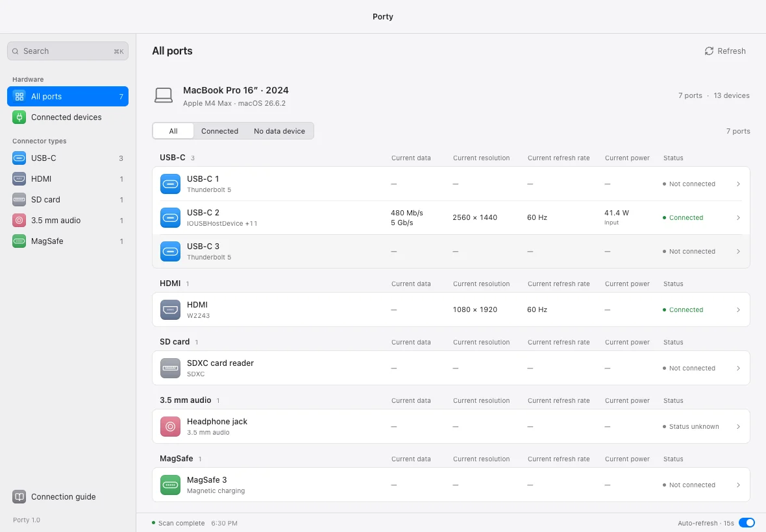Open HDMI row details chevron
The width and height of the screenshot is (766, 532).
[738, 310]
